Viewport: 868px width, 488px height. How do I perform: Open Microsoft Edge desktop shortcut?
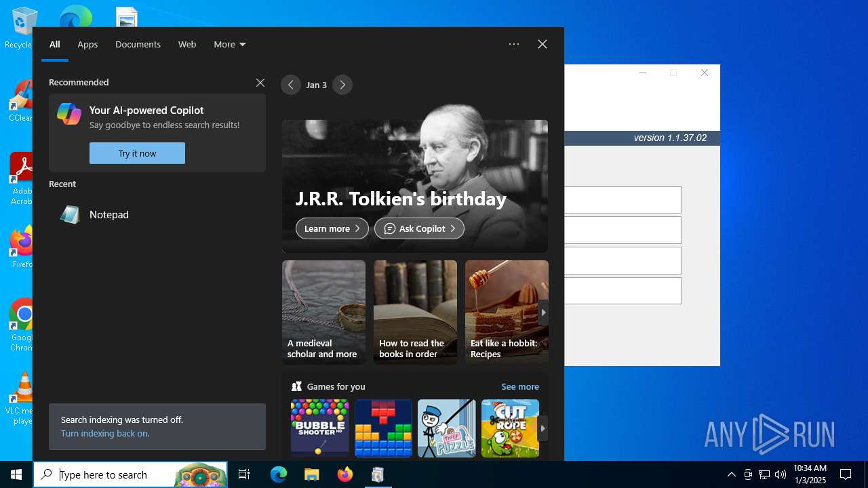pyautogui.click(x=75, y=16)
